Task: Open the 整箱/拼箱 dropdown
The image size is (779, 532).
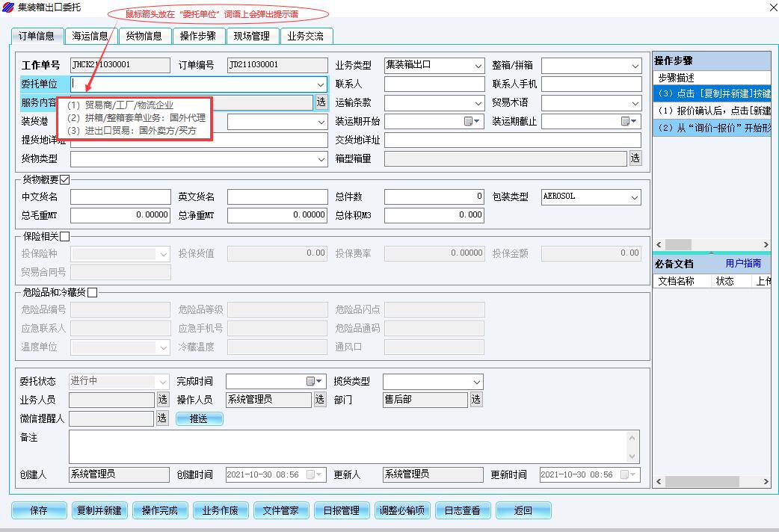Action: pos(634,66)
